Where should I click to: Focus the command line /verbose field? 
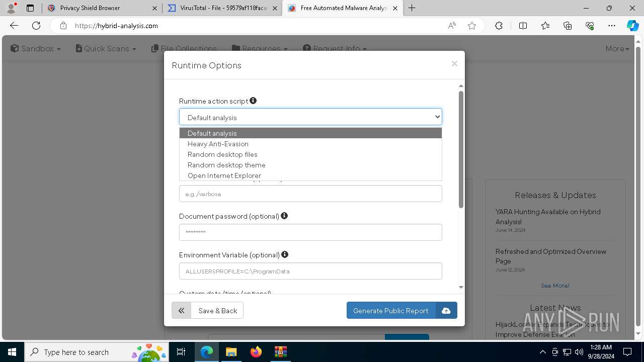pyautogui.click(x=310, y=194)
